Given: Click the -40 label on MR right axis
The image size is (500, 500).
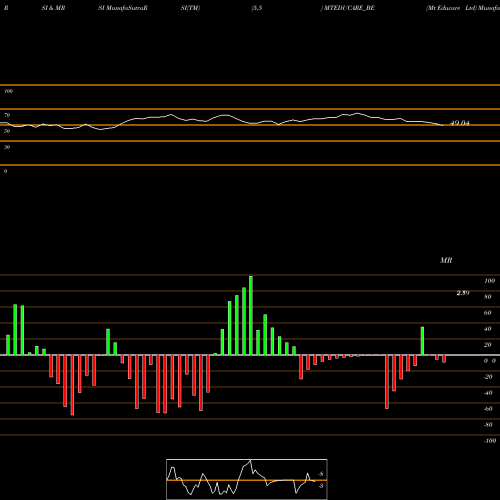Looking at the screenshot, I should (488, 393).
